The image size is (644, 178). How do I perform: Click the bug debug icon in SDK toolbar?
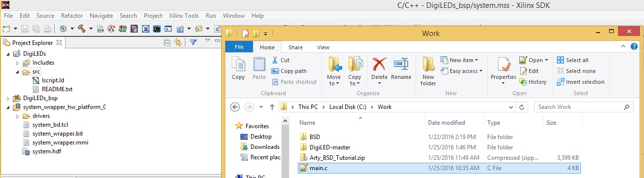point(145,29)
